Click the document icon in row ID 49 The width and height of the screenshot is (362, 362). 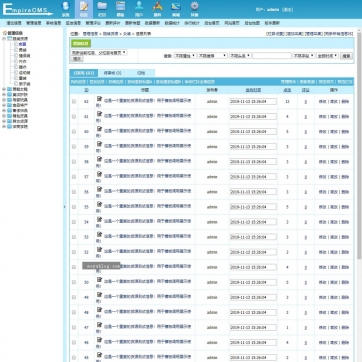coord(99,295)
